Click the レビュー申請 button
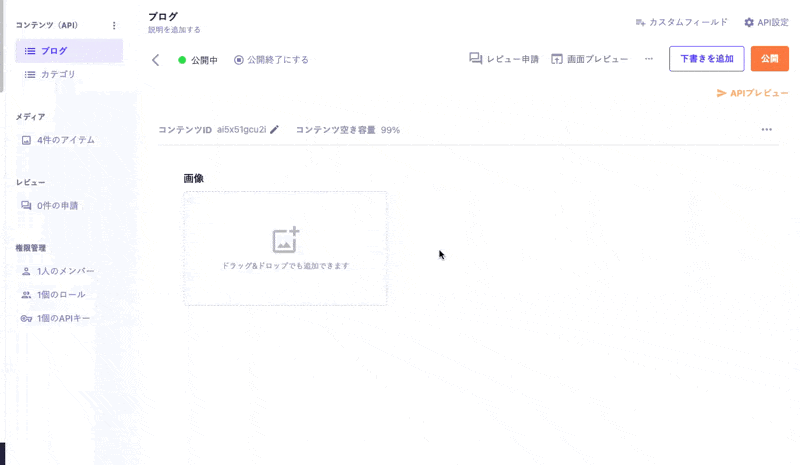 click(x=504, y=59)
